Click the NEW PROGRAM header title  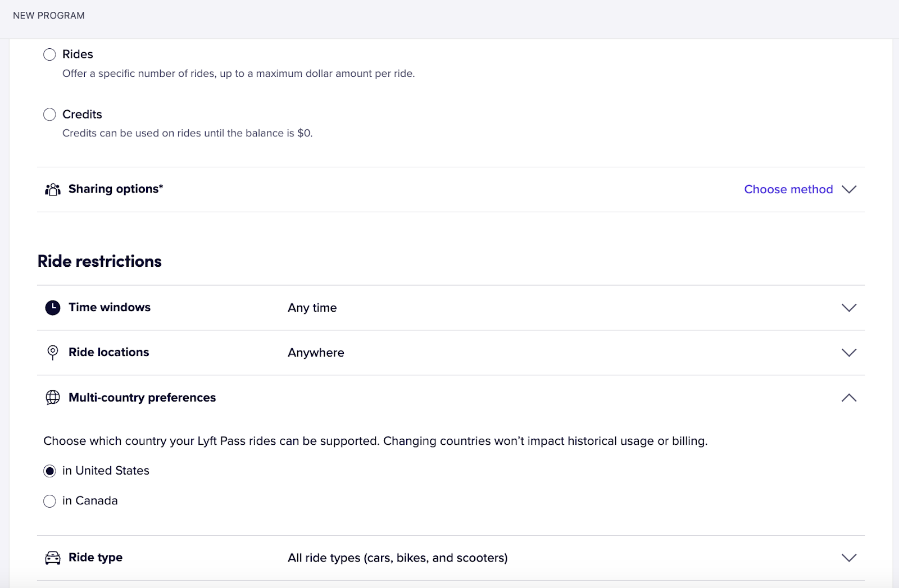pos(49,16)
